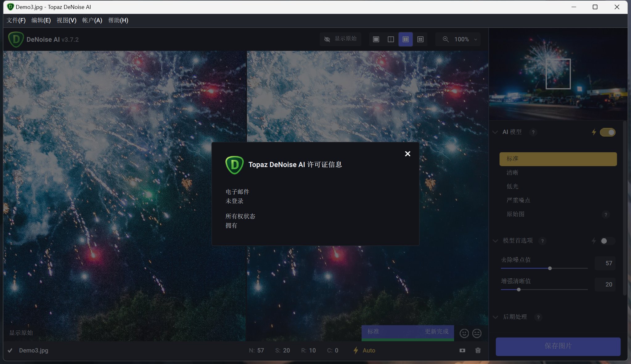The width and height of the screenshot is (631, 364).
Task: Toggle checkmark for Demo3.jpg
Action: click(x=10, y=350)
